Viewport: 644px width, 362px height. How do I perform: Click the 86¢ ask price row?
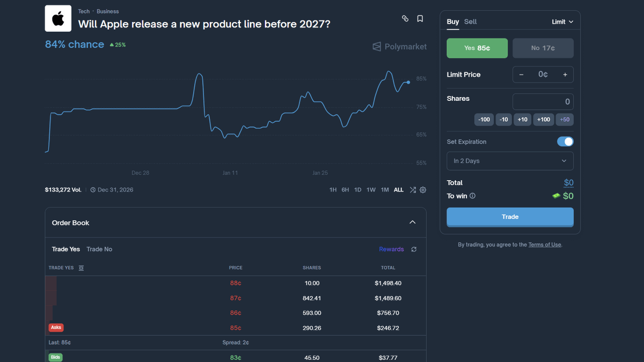[236, 313]
